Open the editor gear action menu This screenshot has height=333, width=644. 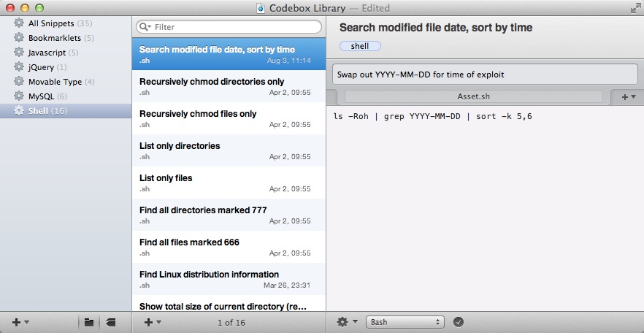(347, 322)
